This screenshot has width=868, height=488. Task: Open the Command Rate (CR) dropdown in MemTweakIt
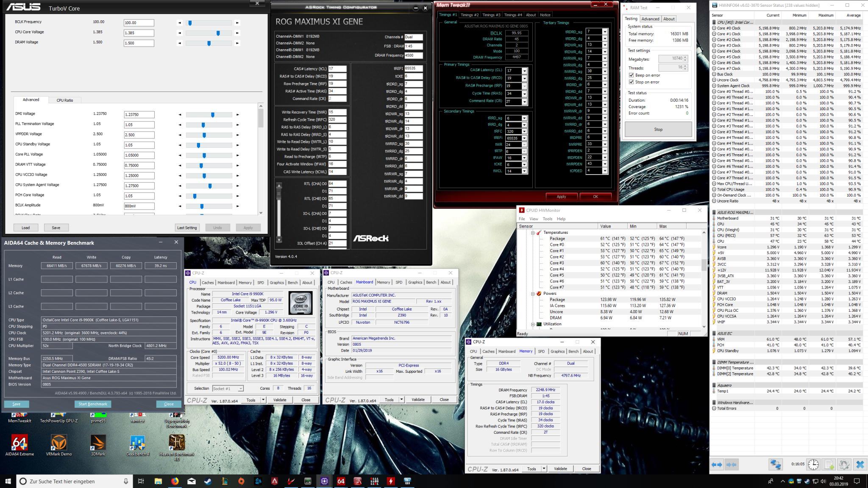[524, 102]
